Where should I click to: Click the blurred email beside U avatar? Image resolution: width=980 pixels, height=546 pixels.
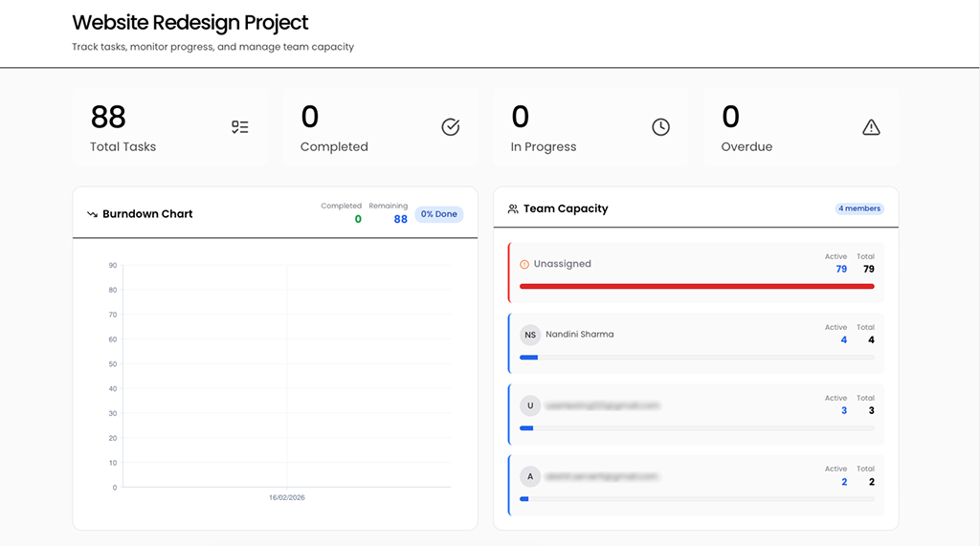click(x=603, y=405)
